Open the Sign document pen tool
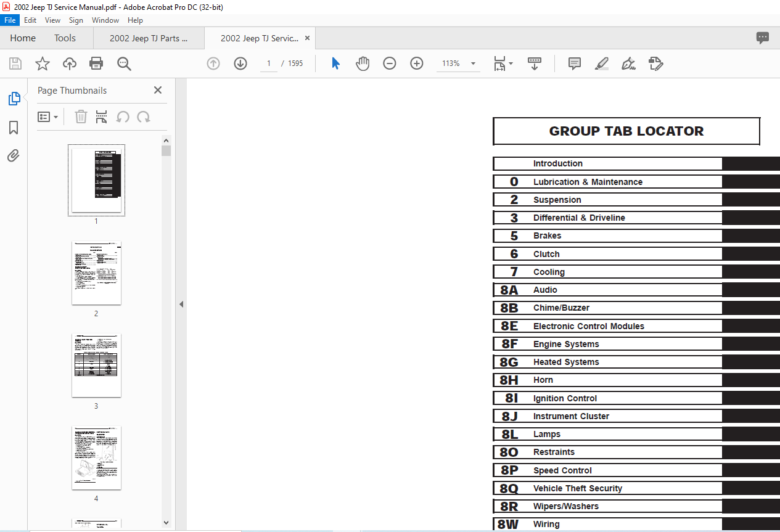 [x=628, y=63]
